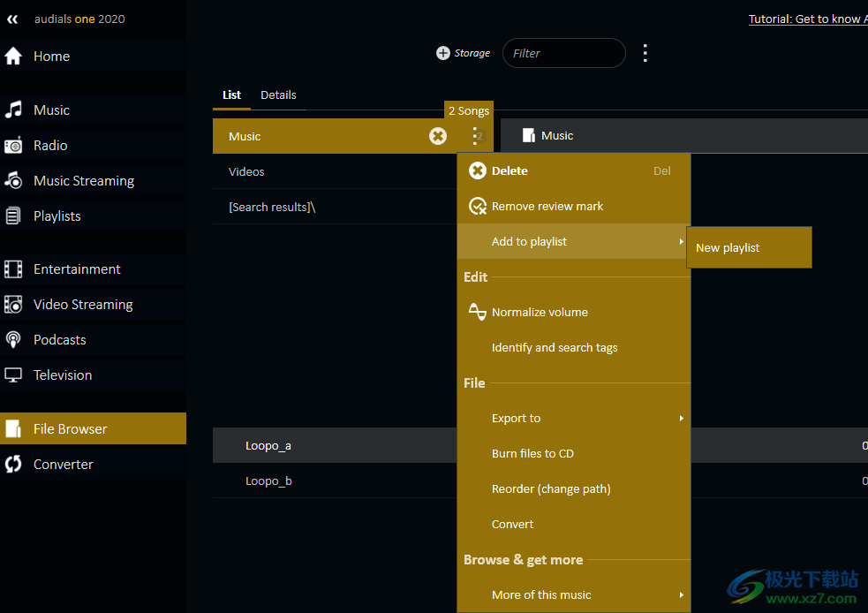Click the 2 Songs count badge

point(469,110)
